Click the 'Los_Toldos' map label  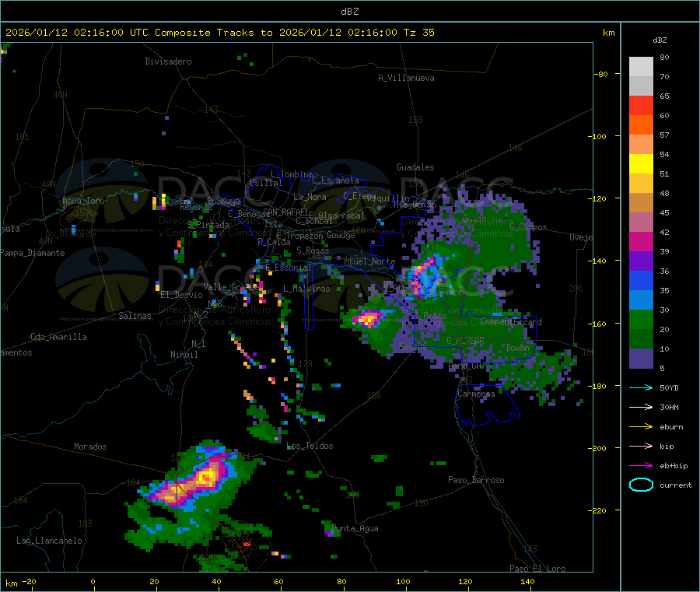pyautogui.click(x=310, y=446)
